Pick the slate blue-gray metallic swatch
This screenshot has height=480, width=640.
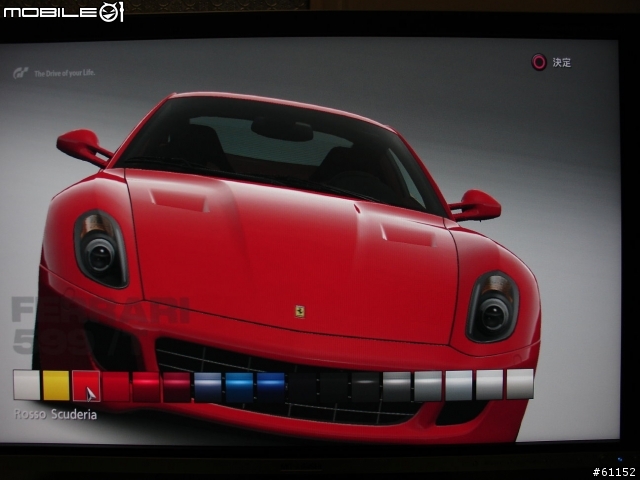(208, 387)
